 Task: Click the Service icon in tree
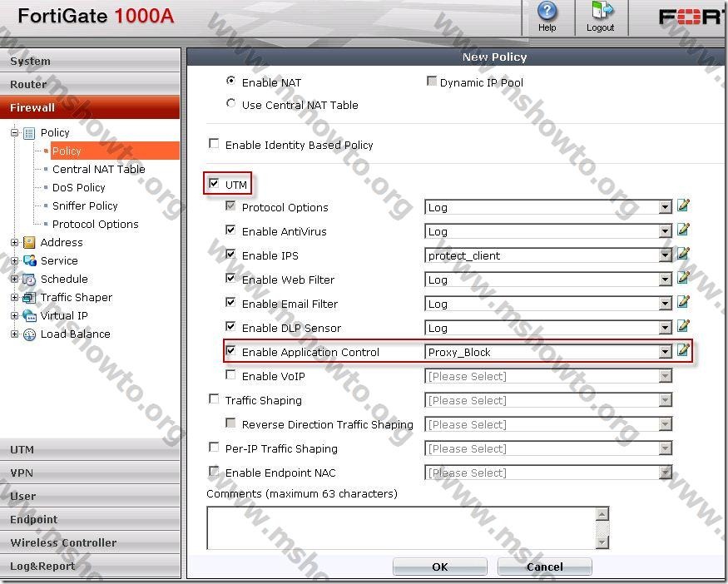coord(29,261)
